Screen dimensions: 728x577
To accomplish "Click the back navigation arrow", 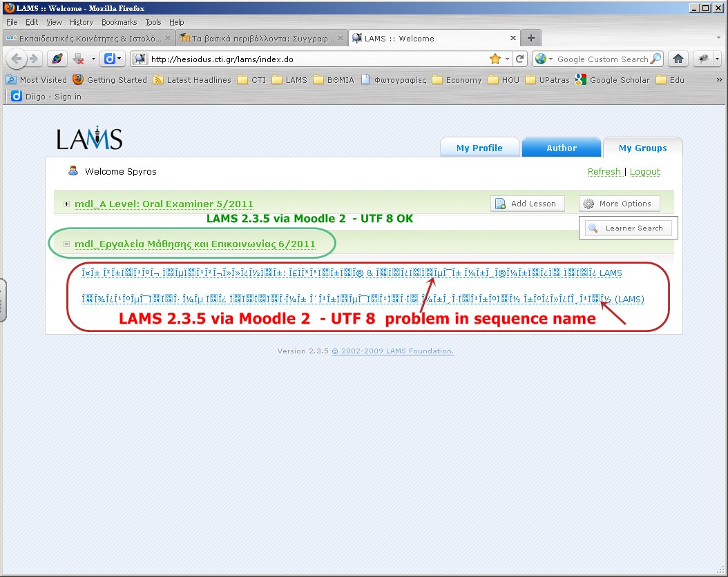I will [17, 59].
